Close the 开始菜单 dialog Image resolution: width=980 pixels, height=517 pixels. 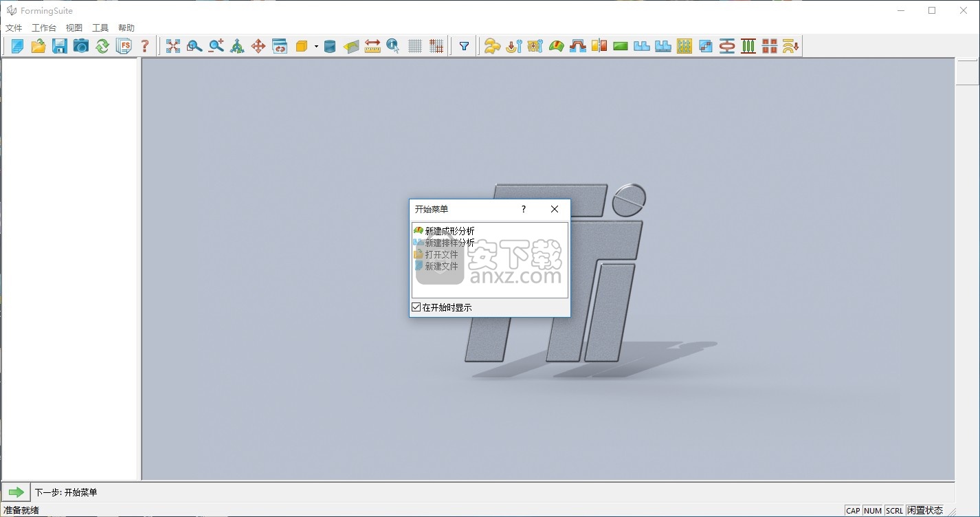(x=555, y=209)
